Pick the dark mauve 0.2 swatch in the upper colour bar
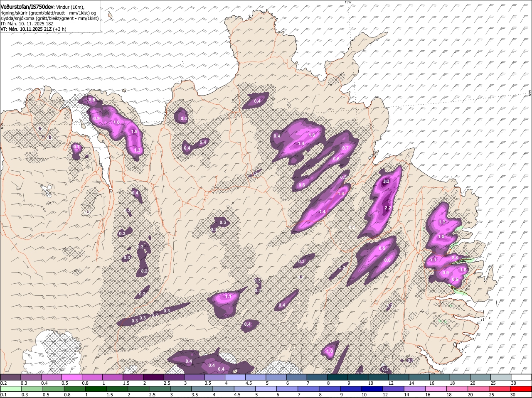 [x=10, y=377]
